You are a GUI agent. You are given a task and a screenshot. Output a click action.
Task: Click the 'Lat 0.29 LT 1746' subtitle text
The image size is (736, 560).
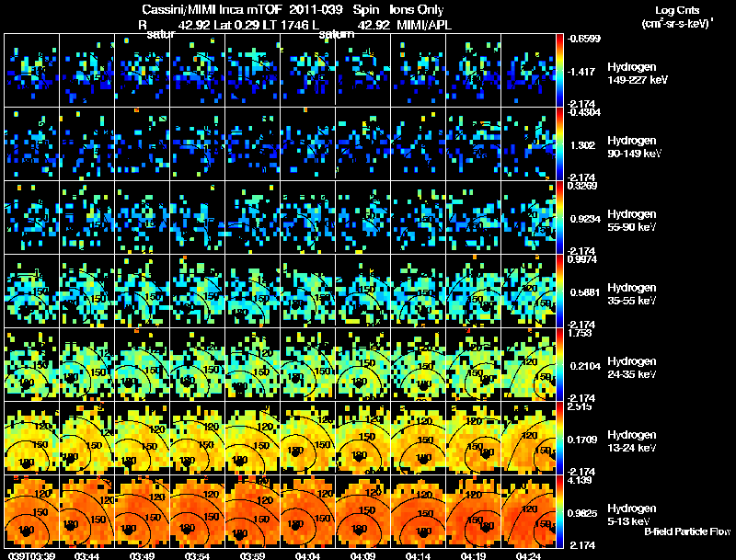pos(260,25)
